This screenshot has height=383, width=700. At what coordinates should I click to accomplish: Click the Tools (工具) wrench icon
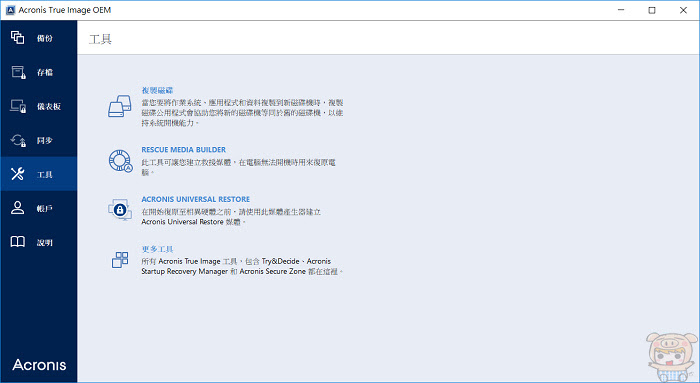click(17, 174)
